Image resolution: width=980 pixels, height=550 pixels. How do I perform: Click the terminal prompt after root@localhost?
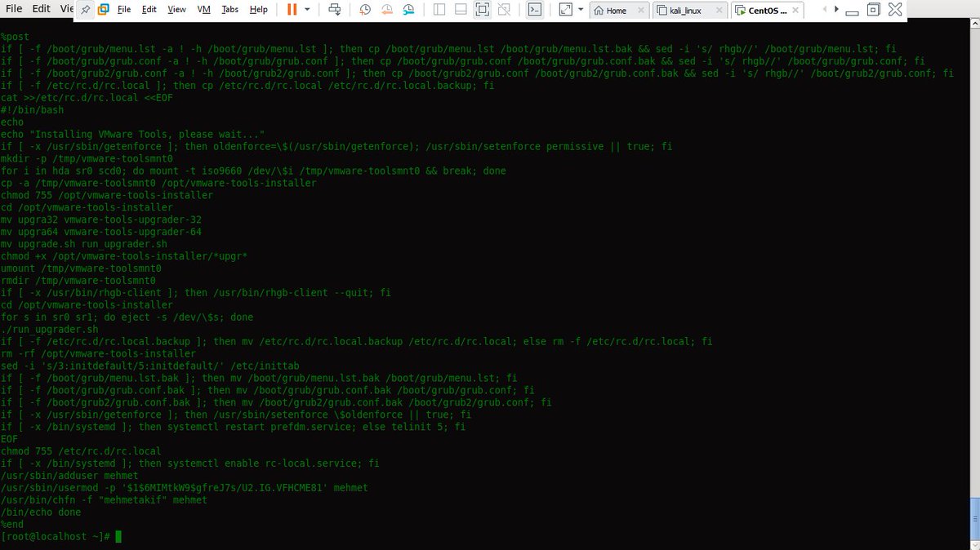[117, 536]
